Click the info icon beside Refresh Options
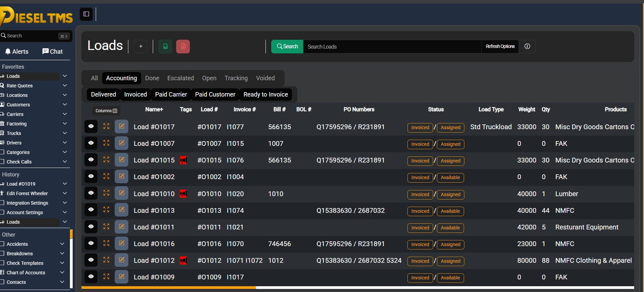 pyautogui.click(x=527, y=47)
